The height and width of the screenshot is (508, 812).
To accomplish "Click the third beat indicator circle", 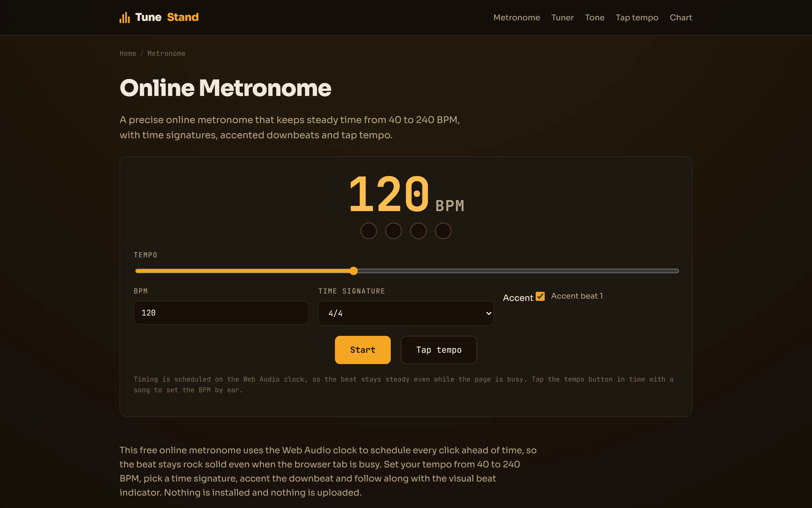I will coord(418,231).
